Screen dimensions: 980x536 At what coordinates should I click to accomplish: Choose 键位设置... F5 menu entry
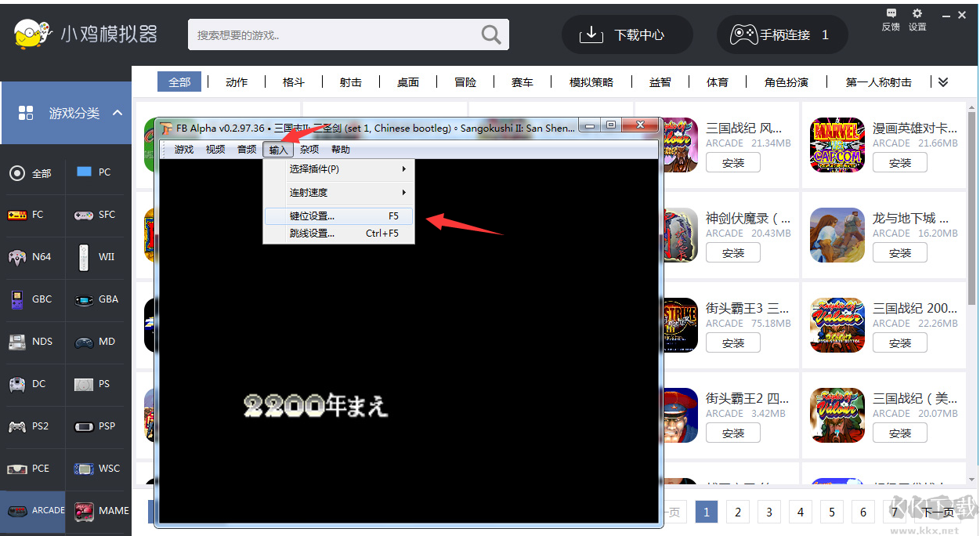pos(338,215)
